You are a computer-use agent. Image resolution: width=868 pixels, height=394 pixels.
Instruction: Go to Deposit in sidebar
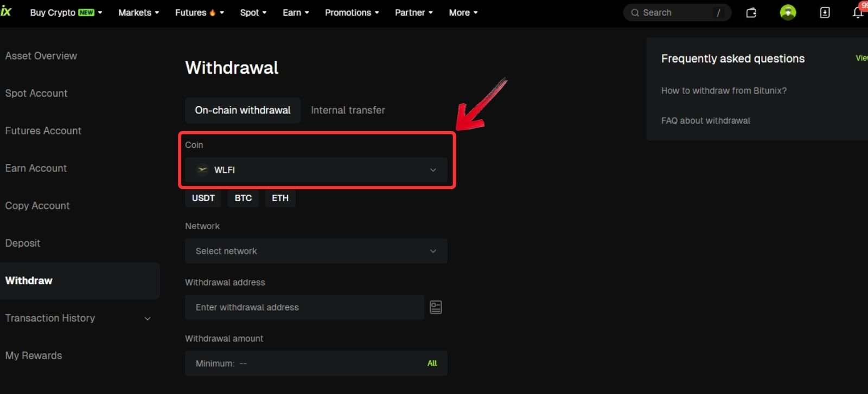click(23, 243)
